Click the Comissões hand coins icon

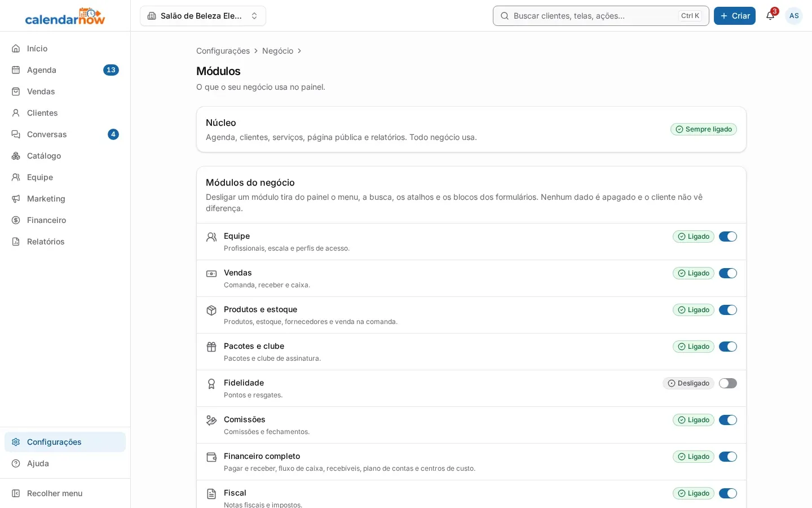(211, 421)
